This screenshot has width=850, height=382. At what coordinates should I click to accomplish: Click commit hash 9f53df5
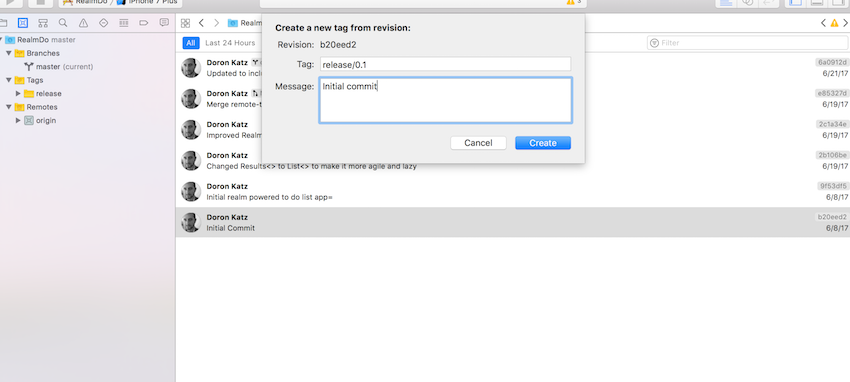832,186
